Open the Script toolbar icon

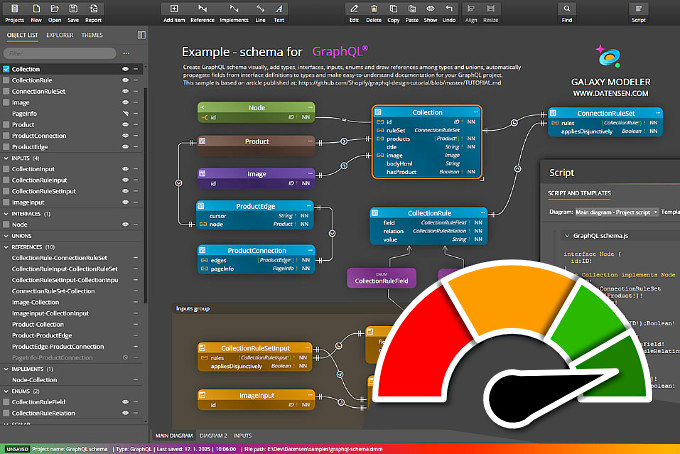[638, 13]
